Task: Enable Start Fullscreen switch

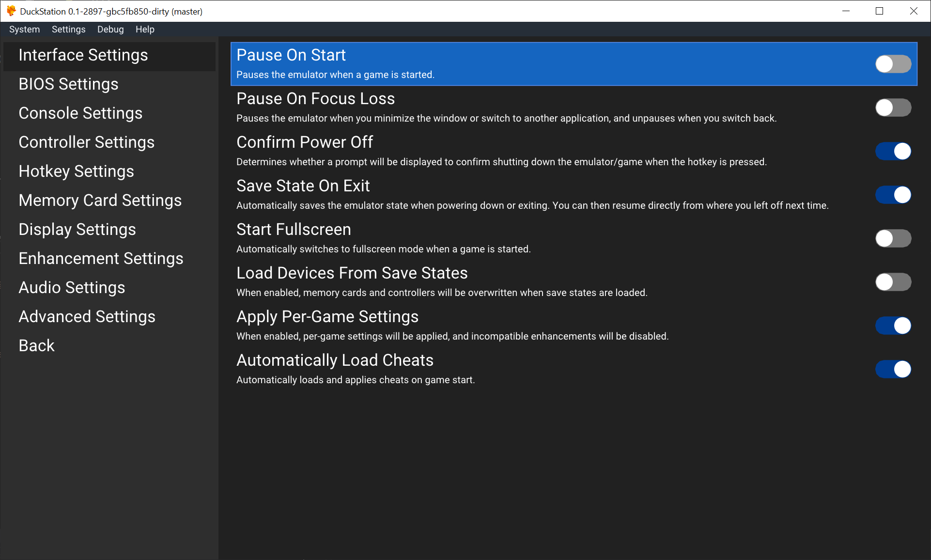Action: 893,238
